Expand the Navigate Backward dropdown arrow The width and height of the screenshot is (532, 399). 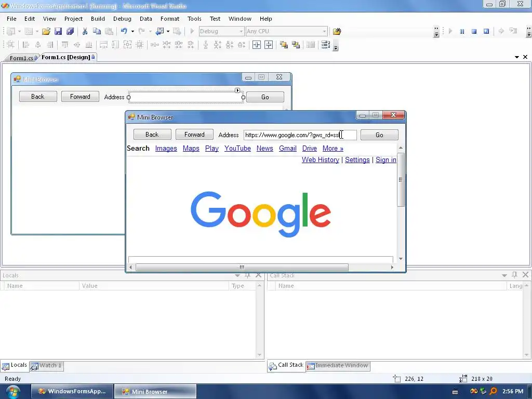168,31
